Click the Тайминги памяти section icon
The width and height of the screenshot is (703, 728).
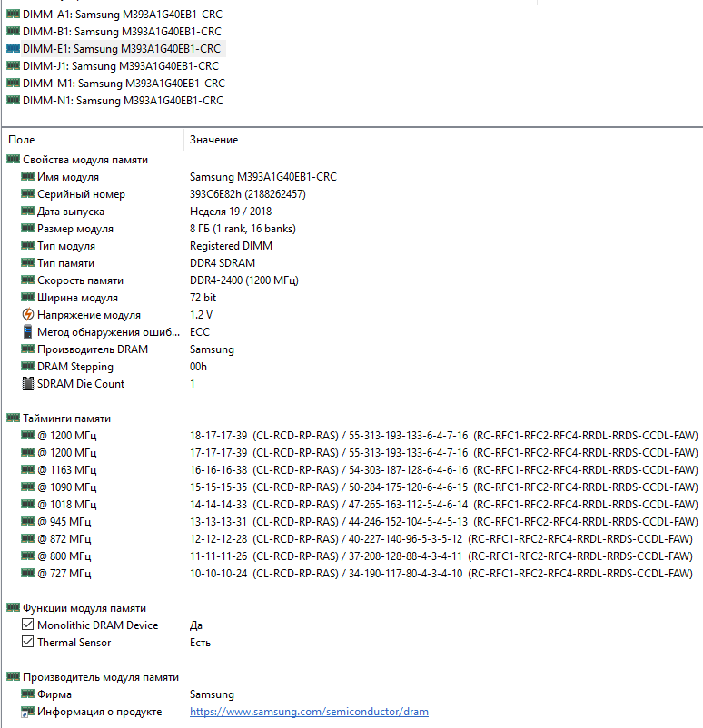[13, 418]
